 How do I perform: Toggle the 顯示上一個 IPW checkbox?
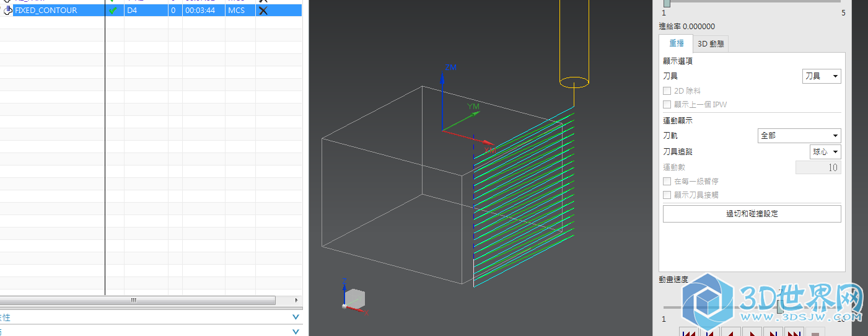tap(667, 105)
